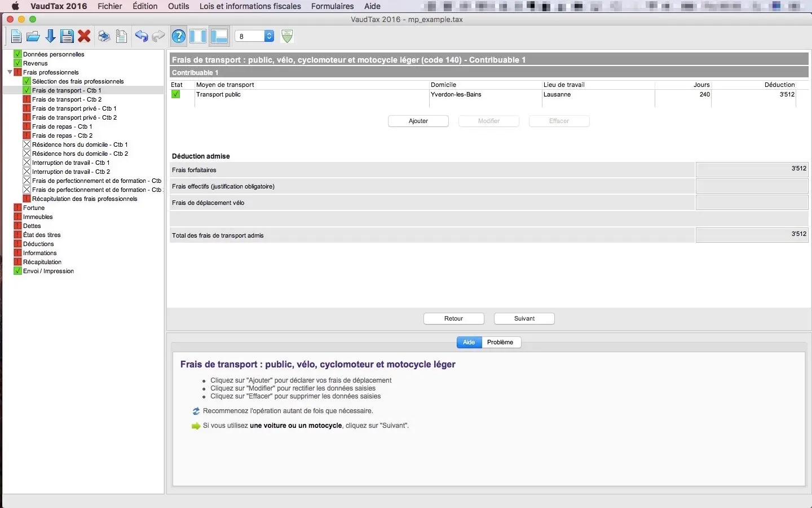Viewport: 812px width, 508px height.
Task: Open Sélection des frais professionnels
Action: click(x=78, y=81)
